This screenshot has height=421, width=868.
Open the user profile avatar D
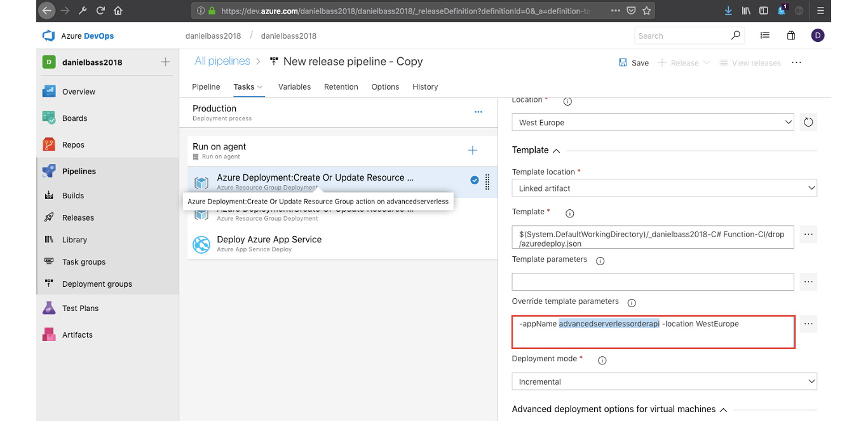coord(818,36)
